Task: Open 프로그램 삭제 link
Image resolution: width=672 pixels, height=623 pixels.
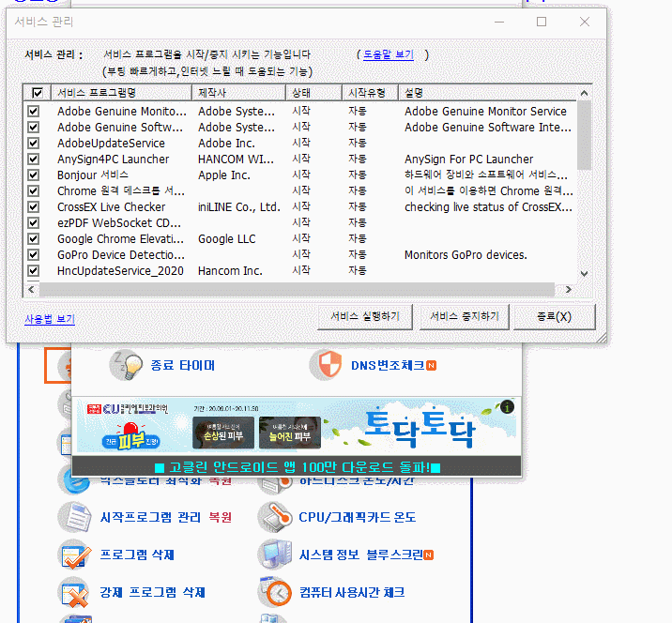Action: coord(137,555)
